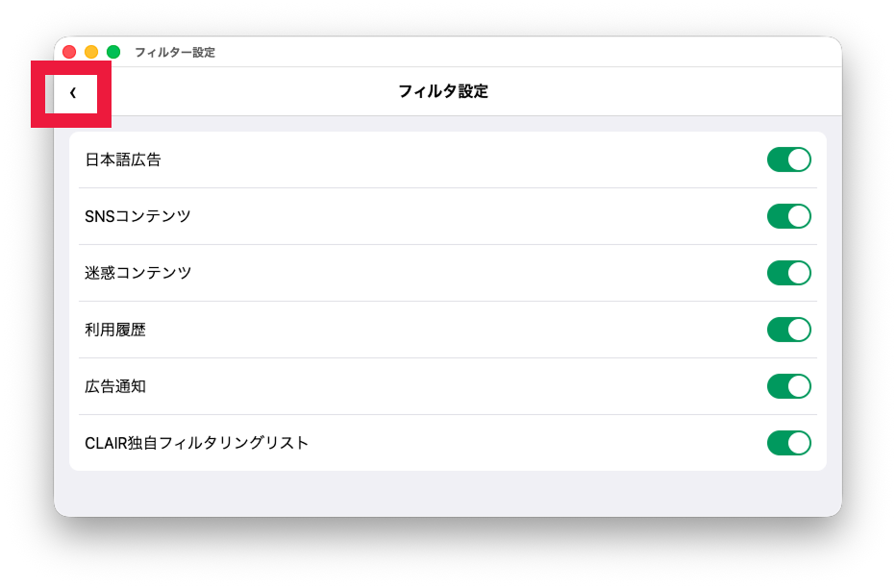Switch off the 広告通知 toggle
Screen dimensions: 896x588
[788, 386]
